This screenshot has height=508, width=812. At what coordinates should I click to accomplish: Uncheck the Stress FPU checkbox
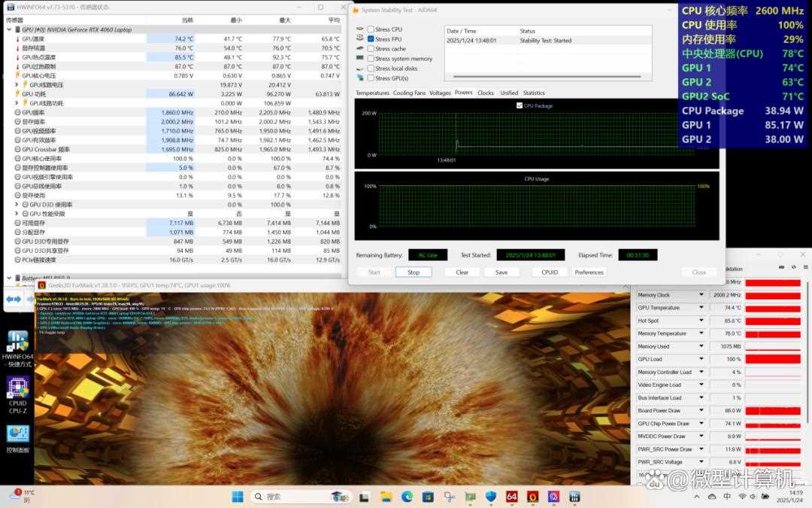[x=371, y=39]
